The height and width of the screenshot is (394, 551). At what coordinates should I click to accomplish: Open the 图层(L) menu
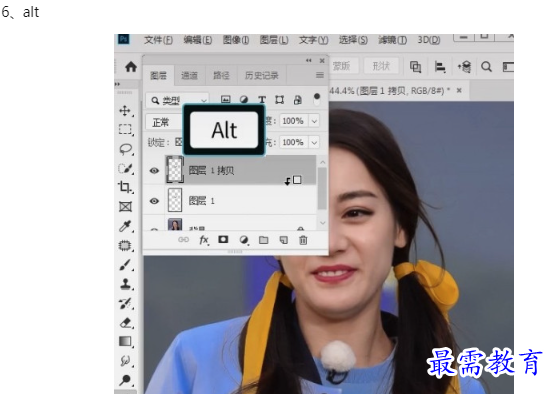pyautogui.click(x=274, y=40)
